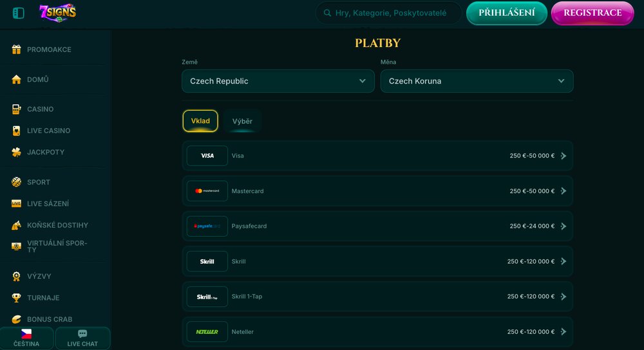Screen dimensions: 644x350
Task: Click the 7Signs logo
Action: (x=57, y=12)
